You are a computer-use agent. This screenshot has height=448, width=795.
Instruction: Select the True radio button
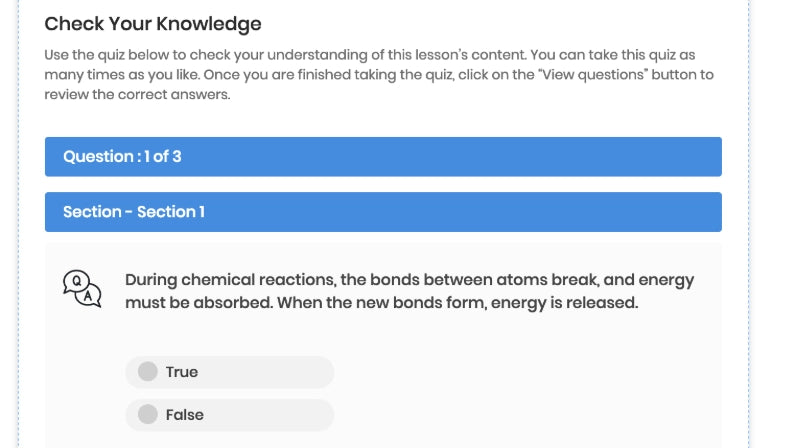coord(148,372)
